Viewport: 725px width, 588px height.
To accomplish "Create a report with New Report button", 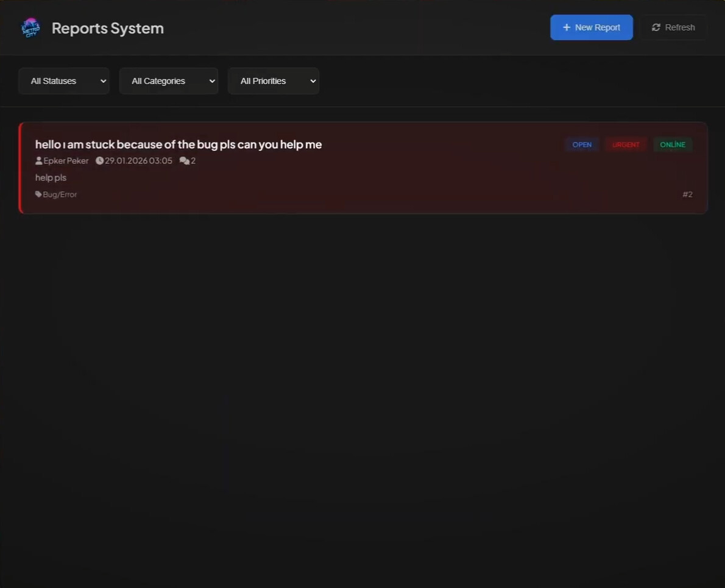I will (x=592, y=27).
